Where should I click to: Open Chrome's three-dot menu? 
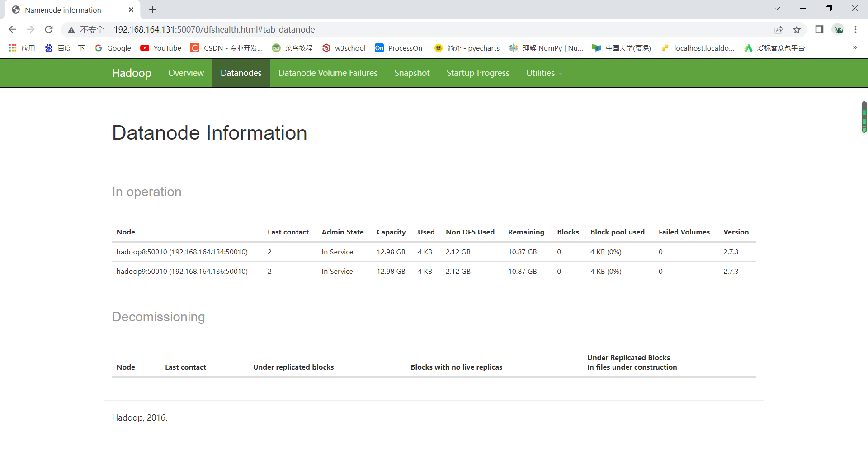(855, 29)
